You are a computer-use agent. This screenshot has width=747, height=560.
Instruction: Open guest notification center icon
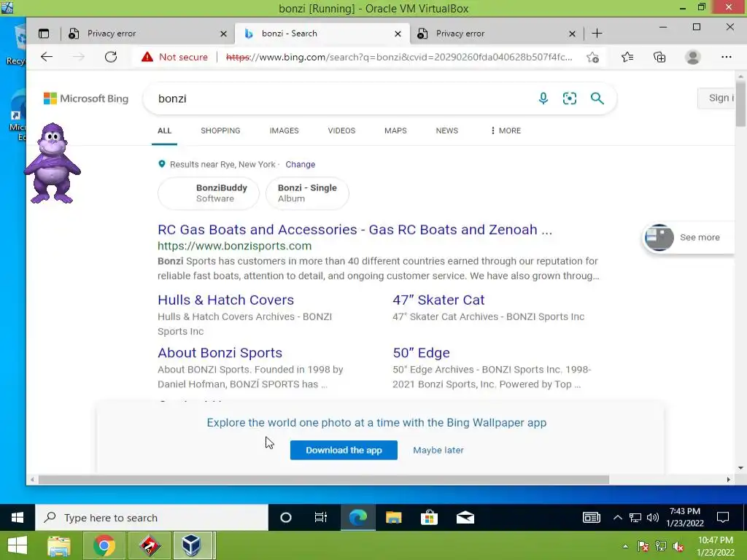(723, 518)
